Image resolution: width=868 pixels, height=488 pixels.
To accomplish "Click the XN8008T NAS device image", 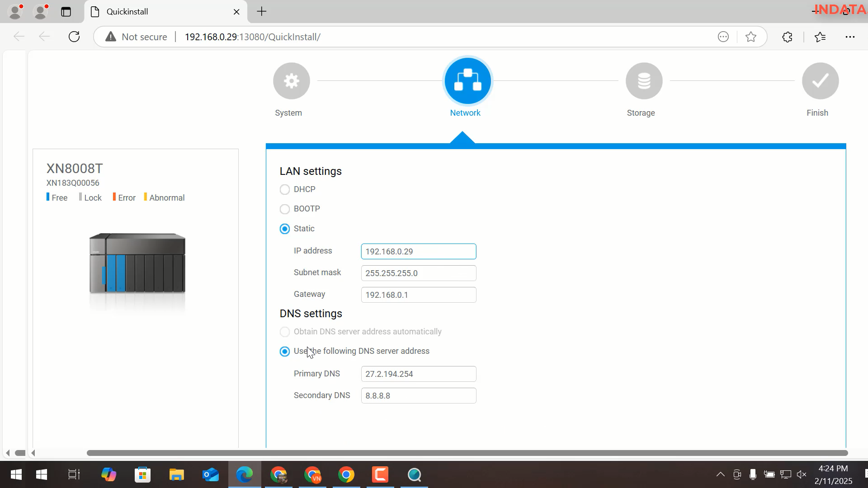I will (137, 263).
